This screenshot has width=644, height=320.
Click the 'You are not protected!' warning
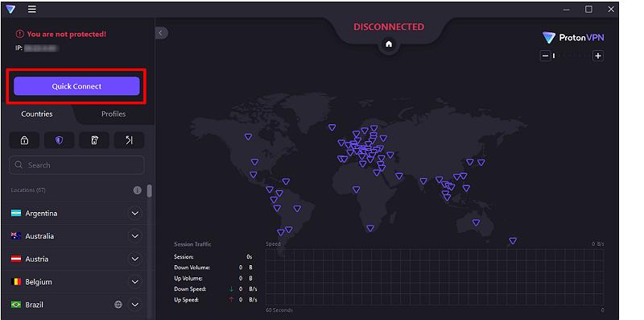pyautogui.click(x=61, y=34)
